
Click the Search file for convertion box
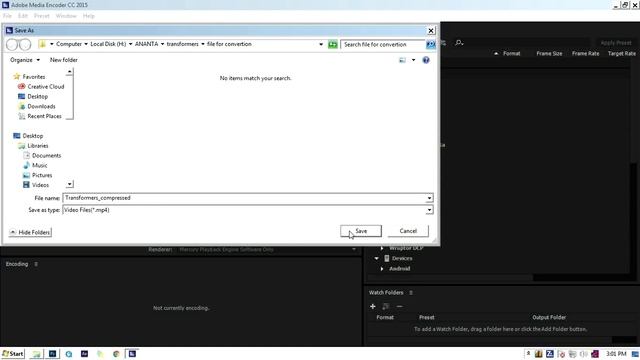pos(382,44)
